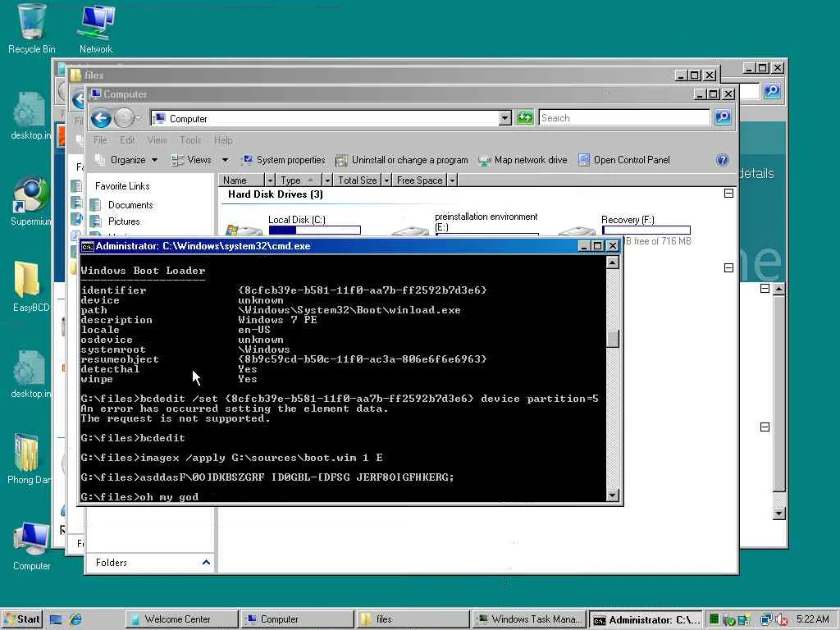Image resolution: width=840 pixels, height=630 pixels.
Task: Go back in Computer window
Action: coord(101,118)
